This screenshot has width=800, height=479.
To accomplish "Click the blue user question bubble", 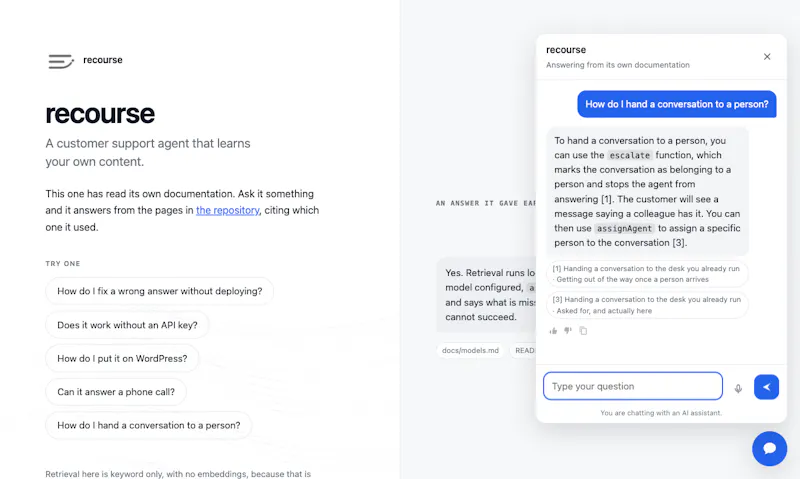I will 677,104.
